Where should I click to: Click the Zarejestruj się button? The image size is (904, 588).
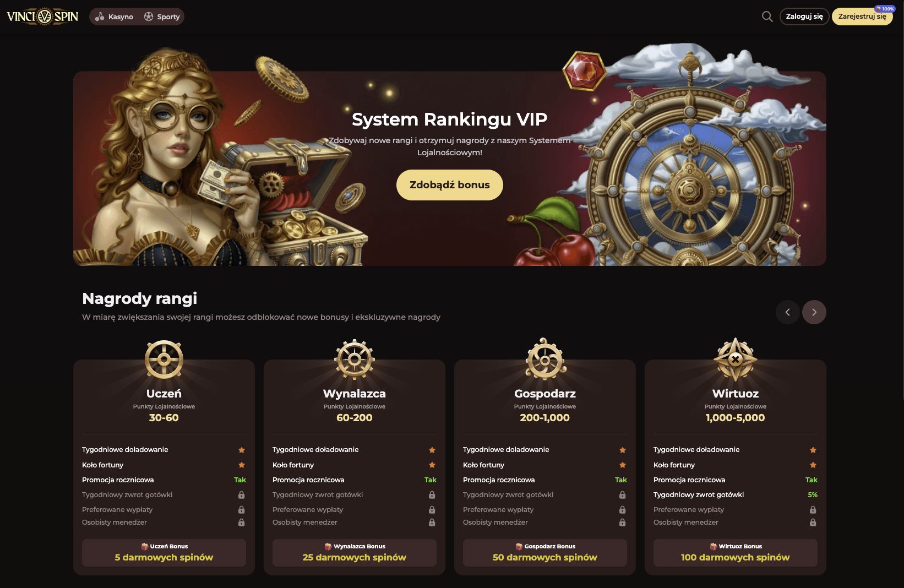click(862, 17)
